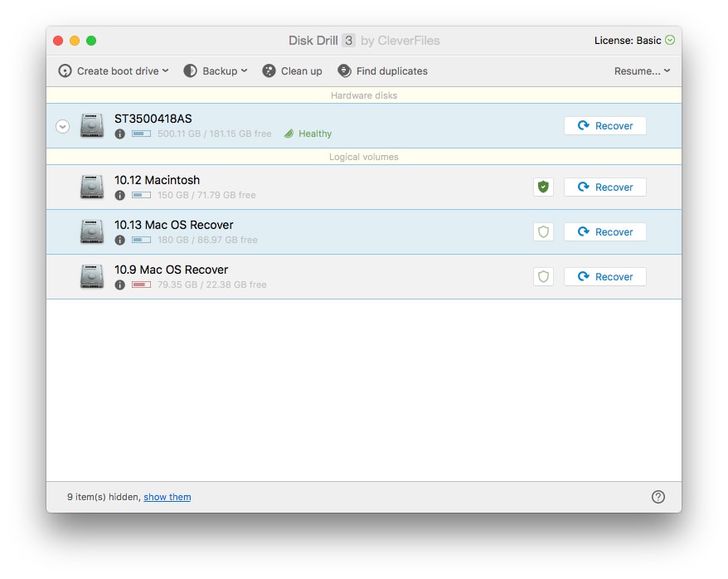Click the ST3500418AS hard drive icon
Viewport: 728px width, 579px height.
coord(92,125)
